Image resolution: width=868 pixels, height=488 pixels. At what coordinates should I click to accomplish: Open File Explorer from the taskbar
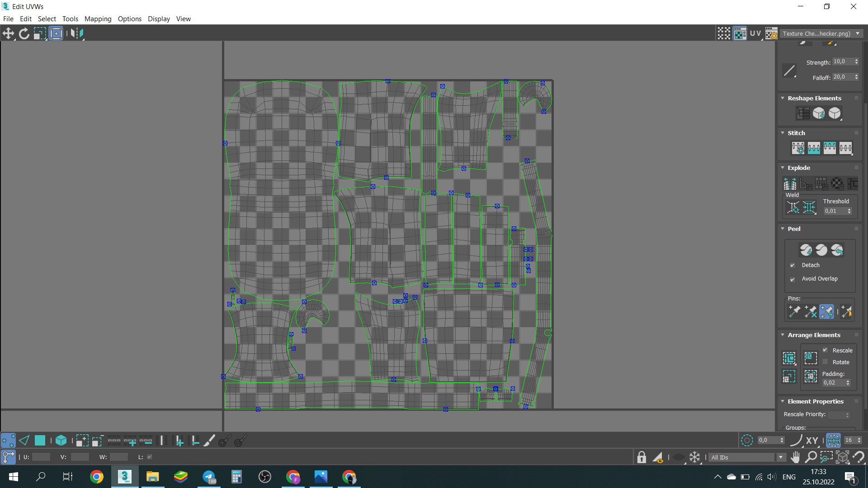pos(152,477)
